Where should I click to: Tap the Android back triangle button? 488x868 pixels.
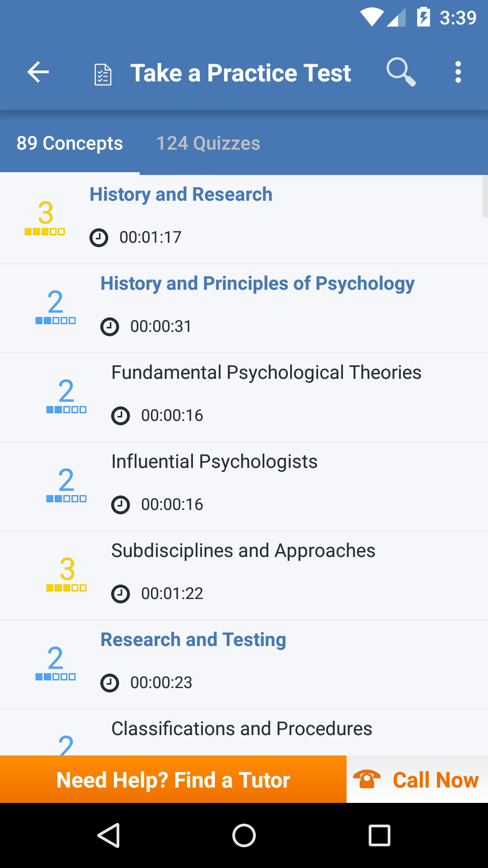tap(108, 835)
